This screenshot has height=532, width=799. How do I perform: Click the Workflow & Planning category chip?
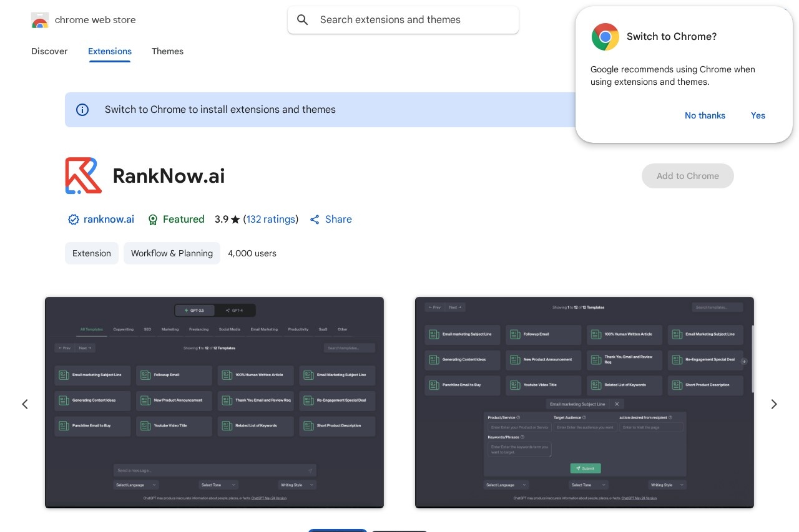[x=172, y=253]
